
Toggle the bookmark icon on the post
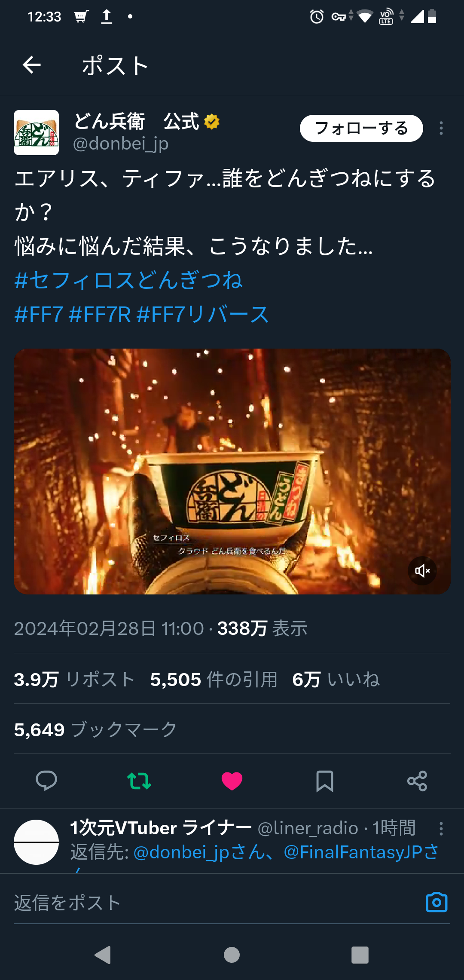click(325, 781)
